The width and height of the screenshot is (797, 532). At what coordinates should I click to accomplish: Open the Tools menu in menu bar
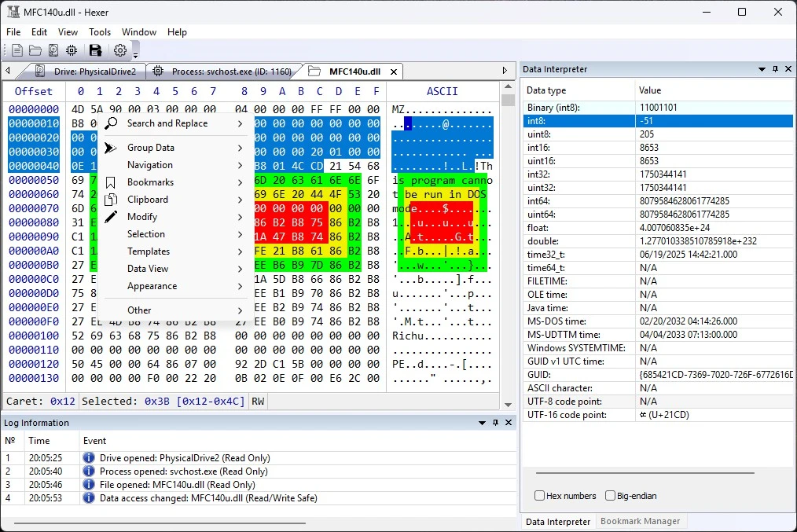tap(100, 32)
